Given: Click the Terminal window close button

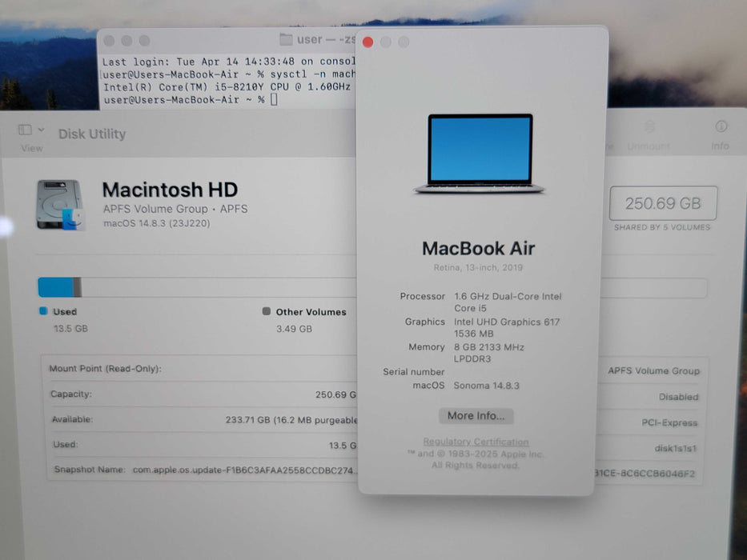Looking at the screenshot, I should (109, 41).
